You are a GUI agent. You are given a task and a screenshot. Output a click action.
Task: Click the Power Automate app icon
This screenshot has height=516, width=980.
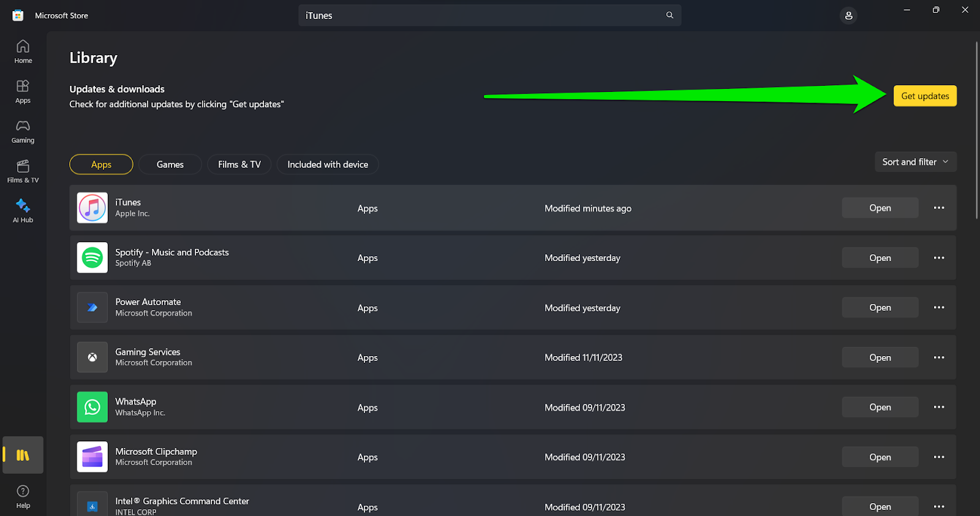click(x=92, y=308)
